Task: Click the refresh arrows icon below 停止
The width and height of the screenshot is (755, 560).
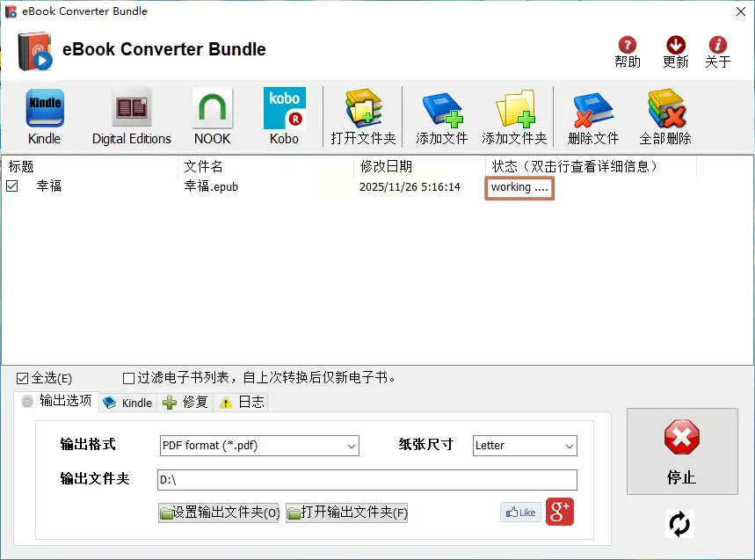Action: pos(679,524)
